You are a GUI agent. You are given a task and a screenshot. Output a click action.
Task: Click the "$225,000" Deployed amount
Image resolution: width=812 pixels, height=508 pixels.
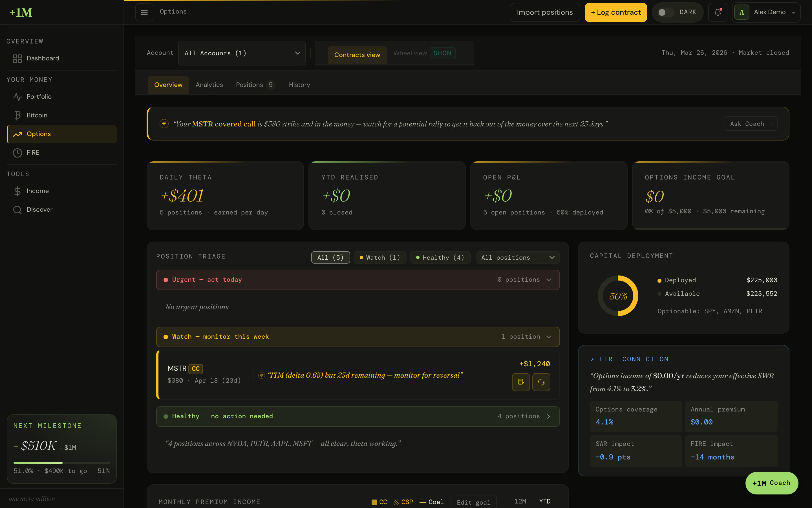[x=761, y=280]
